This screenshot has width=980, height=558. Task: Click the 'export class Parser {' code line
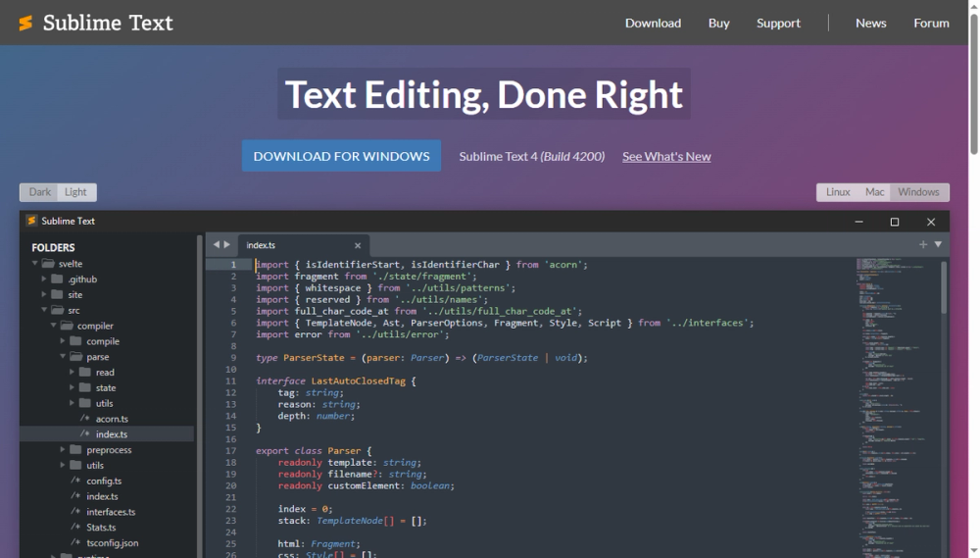(x=314, y=450)
